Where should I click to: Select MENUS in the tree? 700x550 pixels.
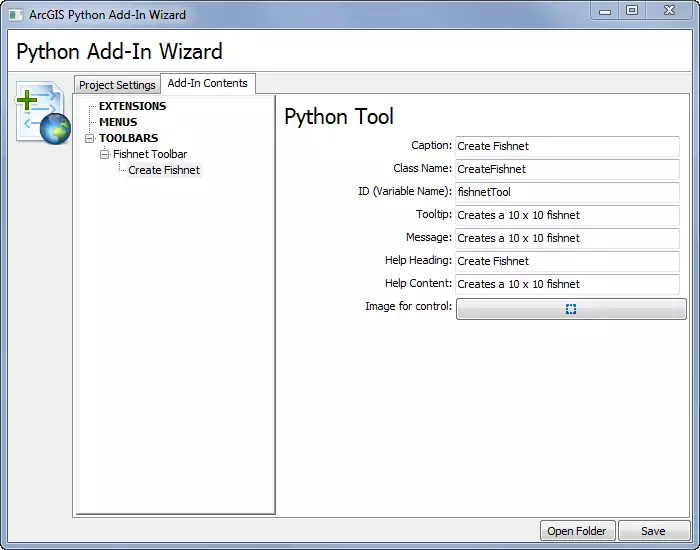point(118,122)
